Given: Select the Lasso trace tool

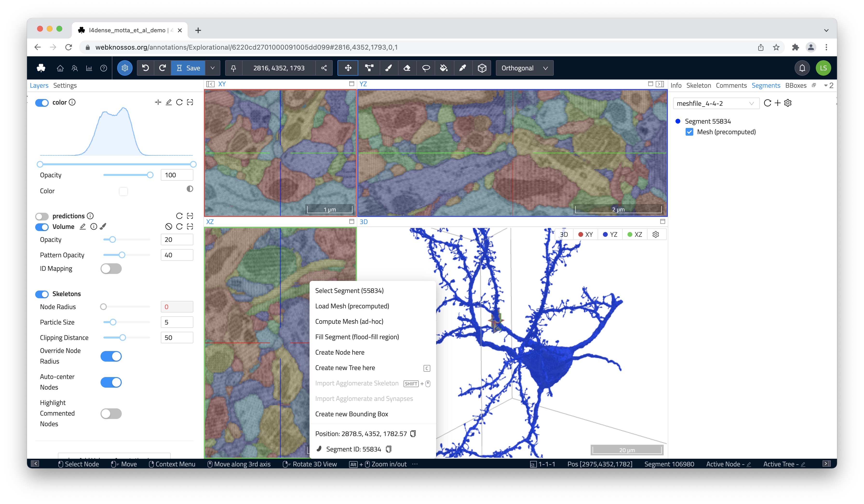Looking at the screenshot, I should 426,68.
